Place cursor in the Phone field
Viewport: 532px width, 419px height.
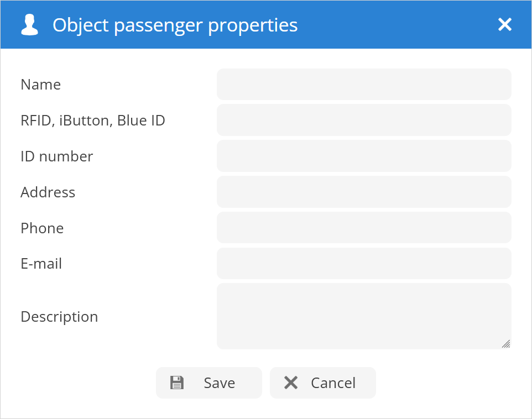click(364, 228)
